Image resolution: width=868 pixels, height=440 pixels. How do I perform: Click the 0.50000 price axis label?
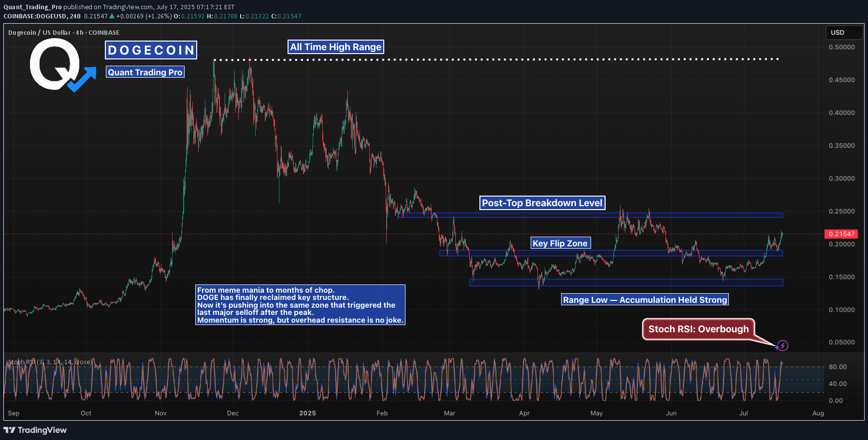tap(841, 47)
